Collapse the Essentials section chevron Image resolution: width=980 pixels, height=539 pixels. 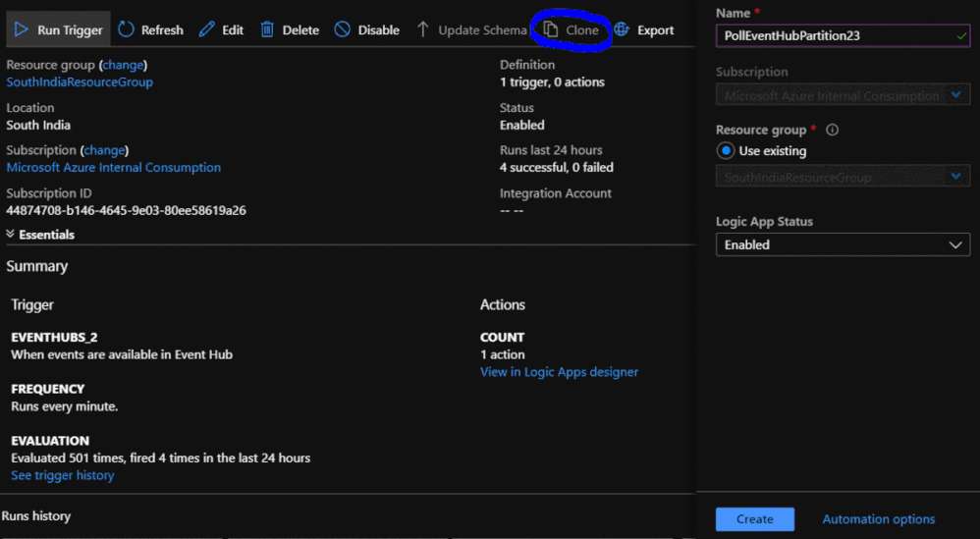tap(10, 234)
